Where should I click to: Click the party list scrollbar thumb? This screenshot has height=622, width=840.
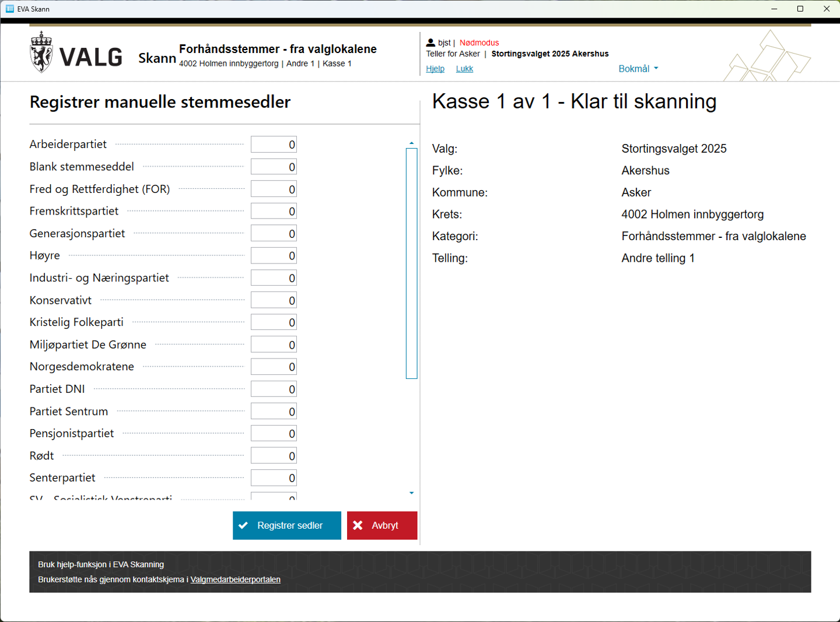(x=411, y=263)
